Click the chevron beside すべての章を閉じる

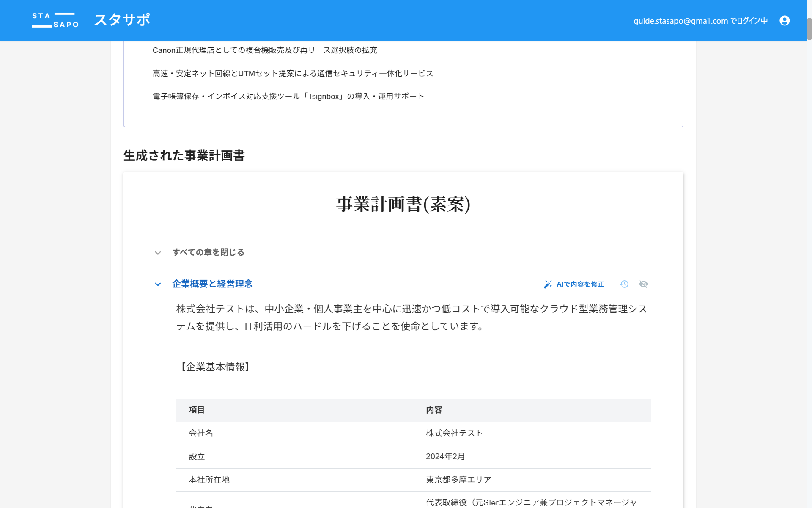[x=158, y=253]
